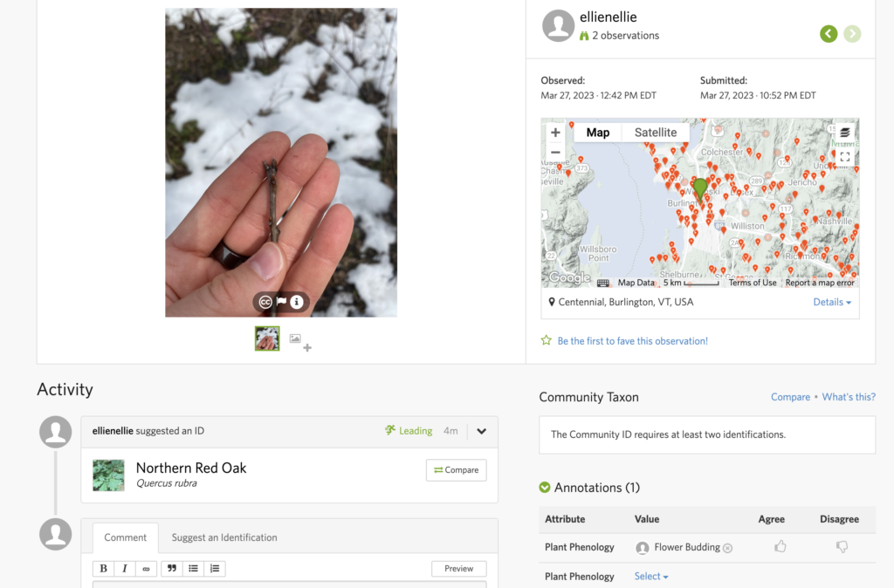Screen dimensions: 894x588
Task: Toggle fullscreen map view
Action: point(844,157)
